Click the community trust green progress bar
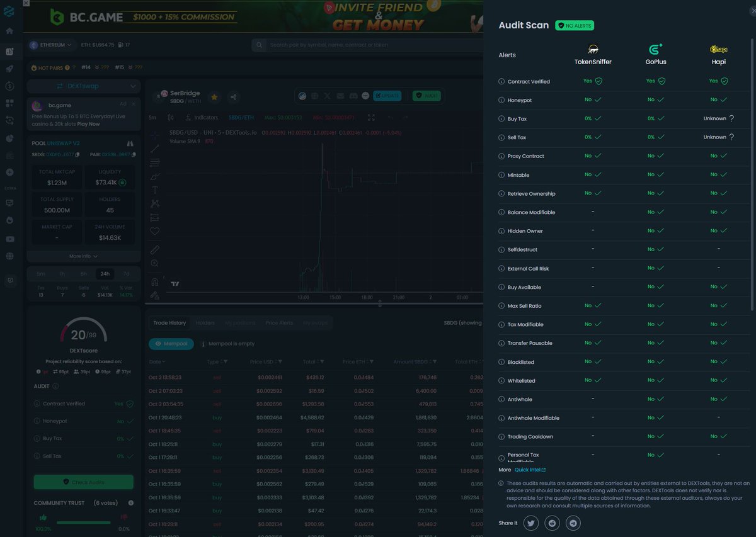Screen dimensions: 756x537 (x=84, y=522)
